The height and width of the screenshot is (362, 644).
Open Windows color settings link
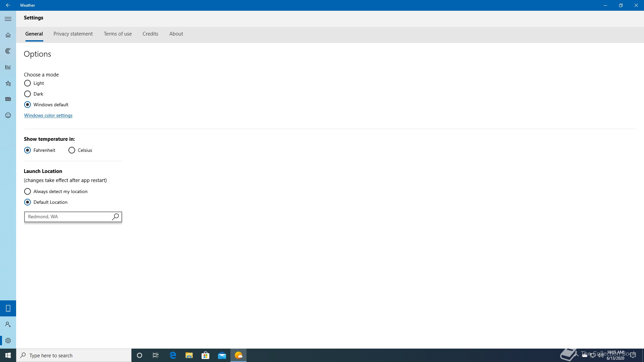click(48, 115)
